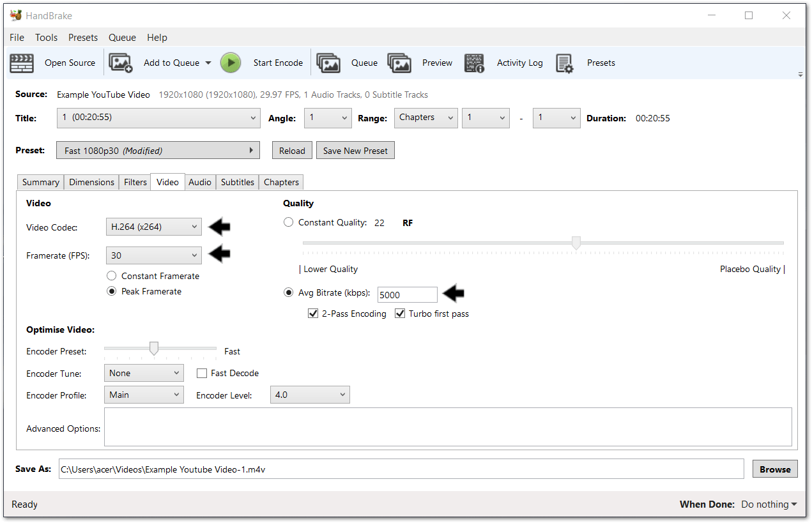Image resolution: width=812 pixels, height=523 pixels.
Task: Open the Presets menu in the menu bar
Action: (83, 38)
